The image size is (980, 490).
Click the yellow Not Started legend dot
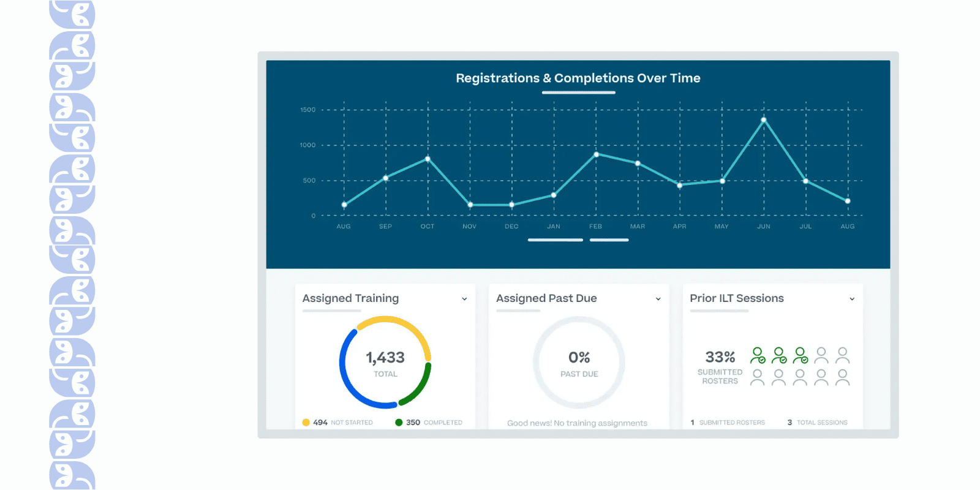(x=306, y=423)
